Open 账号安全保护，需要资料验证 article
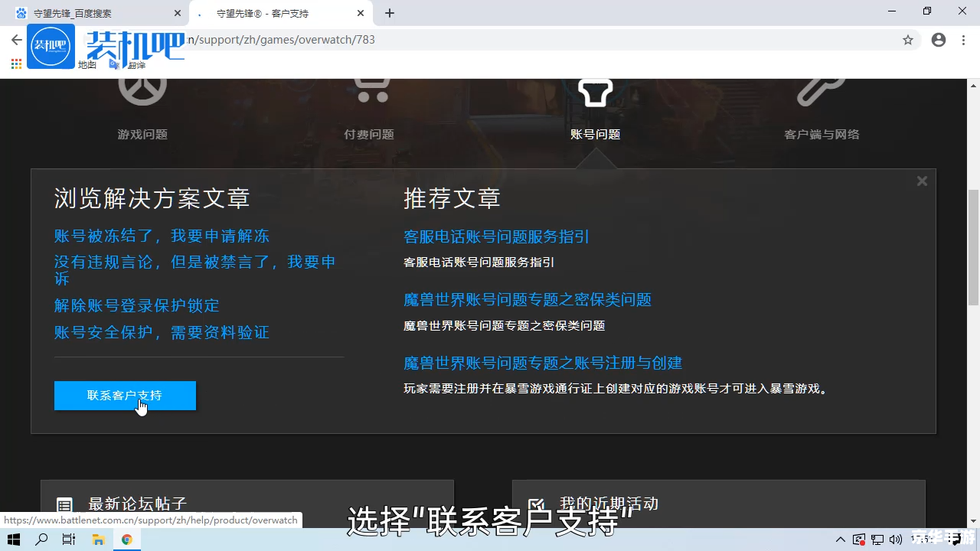Image resolution: width=980 pixels, height=551 pixels. point(162,332)
